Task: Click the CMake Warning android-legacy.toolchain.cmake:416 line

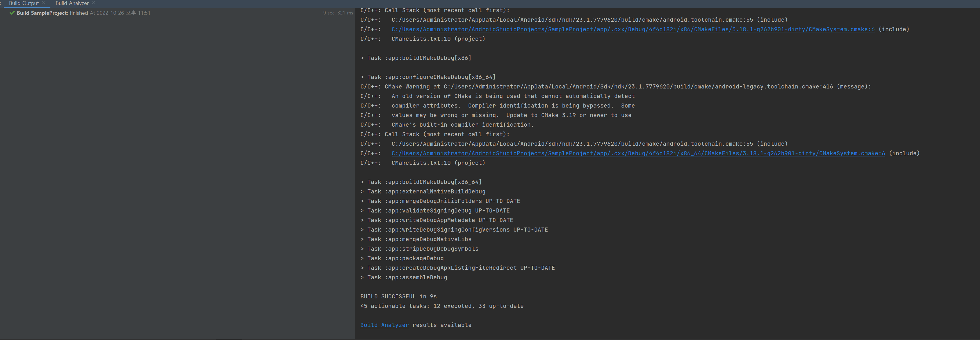Action: pos(615,87)
